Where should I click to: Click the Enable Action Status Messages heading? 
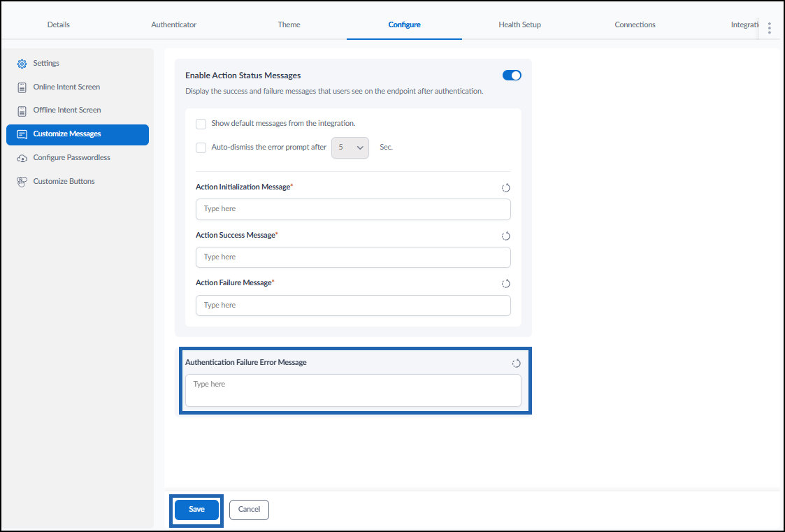(243, 76)
